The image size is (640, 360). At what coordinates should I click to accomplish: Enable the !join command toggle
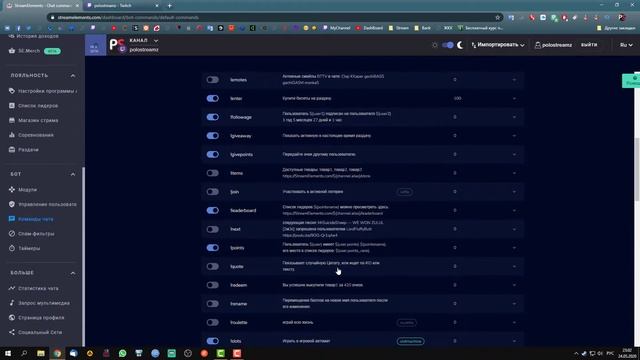[x=213, y=192]
